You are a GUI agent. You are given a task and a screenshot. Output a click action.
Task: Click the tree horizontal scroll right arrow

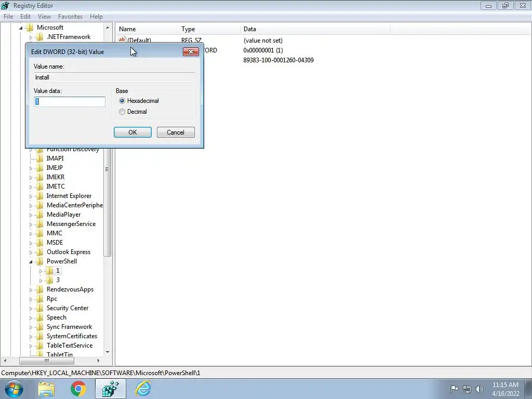(x=98, y=361)
